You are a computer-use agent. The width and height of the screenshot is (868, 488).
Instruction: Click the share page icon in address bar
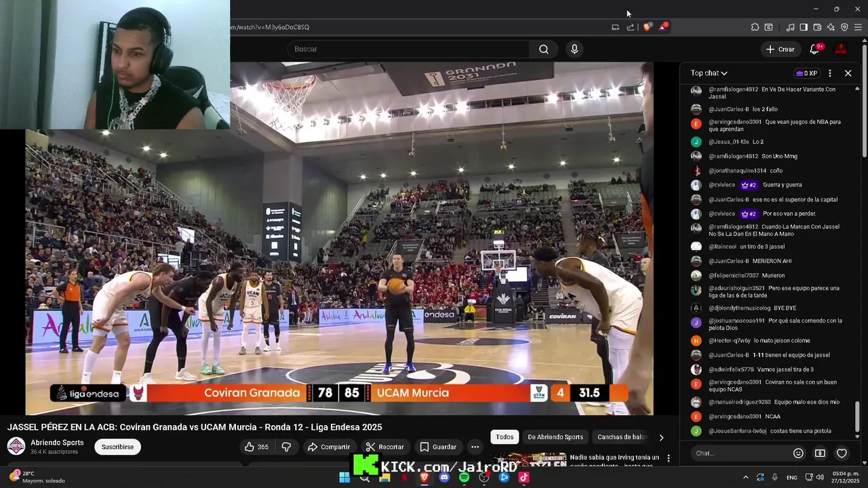coord(631,27)
